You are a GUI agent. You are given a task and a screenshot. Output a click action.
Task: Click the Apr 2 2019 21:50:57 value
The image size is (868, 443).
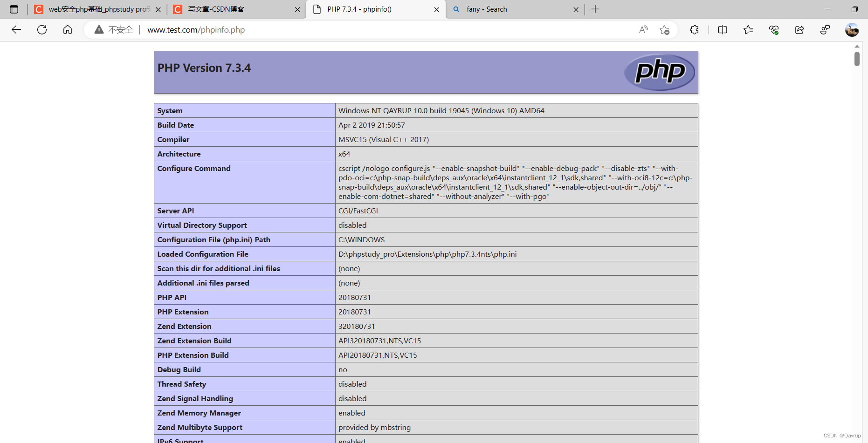click(372, 125)
